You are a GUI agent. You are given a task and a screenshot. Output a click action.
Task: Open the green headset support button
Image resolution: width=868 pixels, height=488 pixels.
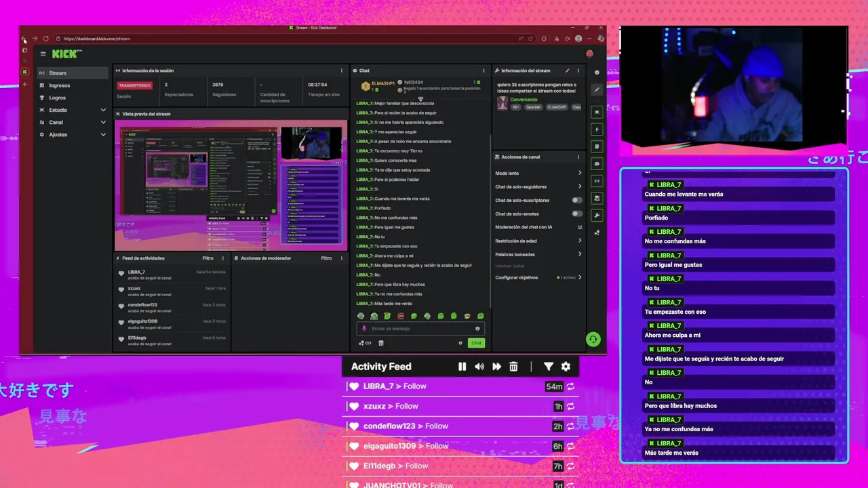[593, 339]
